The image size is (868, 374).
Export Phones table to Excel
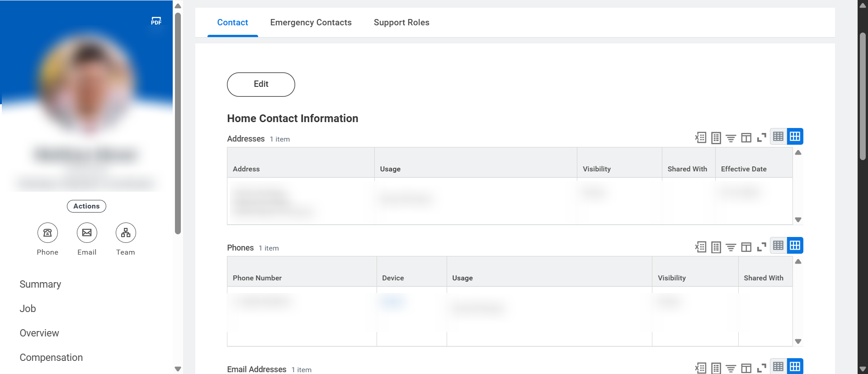pos(700,247)
